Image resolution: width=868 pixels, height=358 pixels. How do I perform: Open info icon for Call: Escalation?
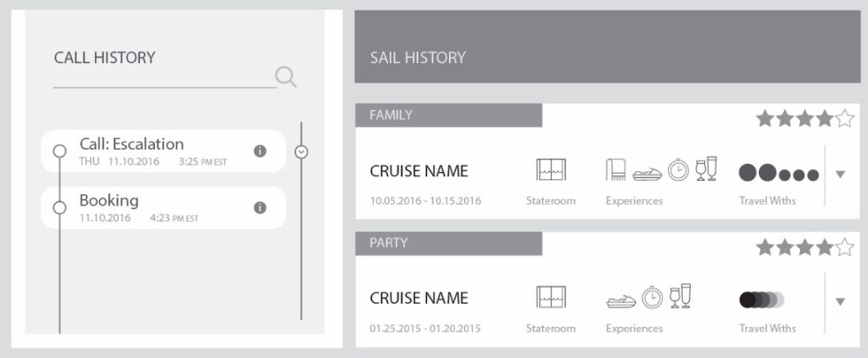260,151
